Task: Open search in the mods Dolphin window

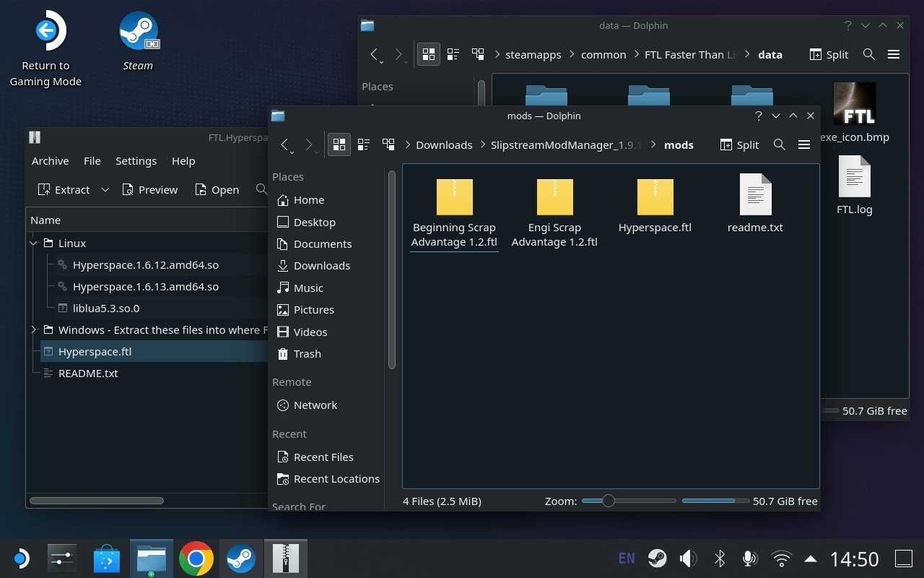Action: click(x=780, y=144)
